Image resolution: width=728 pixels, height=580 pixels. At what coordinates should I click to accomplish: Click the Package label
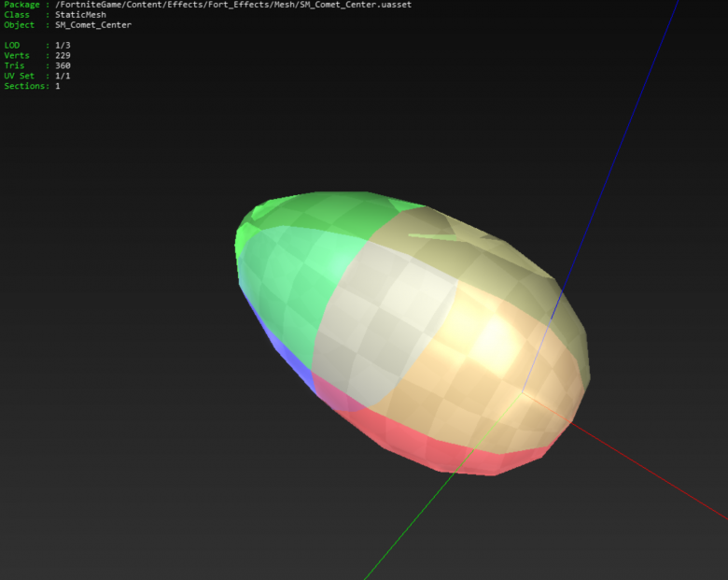tap(21, 5)
